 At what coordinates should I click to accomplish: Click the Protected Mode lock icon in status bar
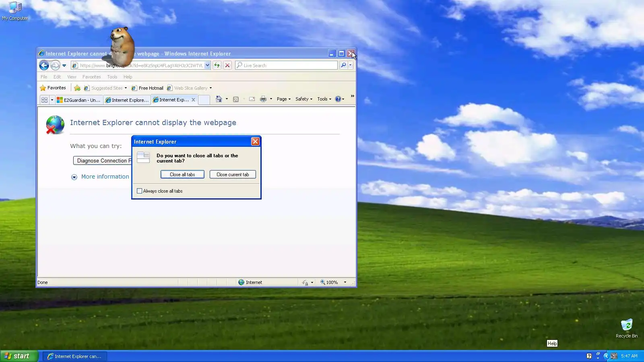point(305,282)
